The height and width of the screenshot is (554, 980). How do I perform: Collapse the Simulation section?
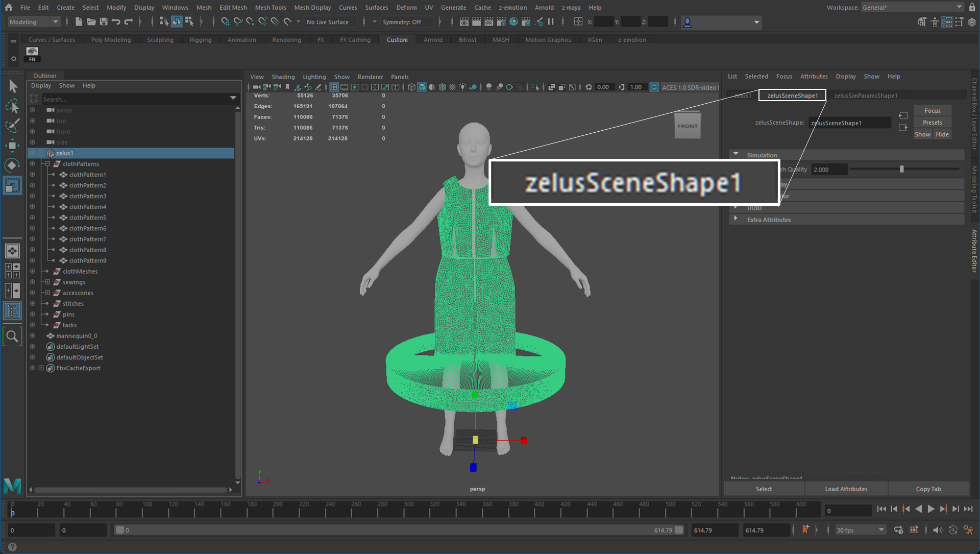(x=736, y=155)
